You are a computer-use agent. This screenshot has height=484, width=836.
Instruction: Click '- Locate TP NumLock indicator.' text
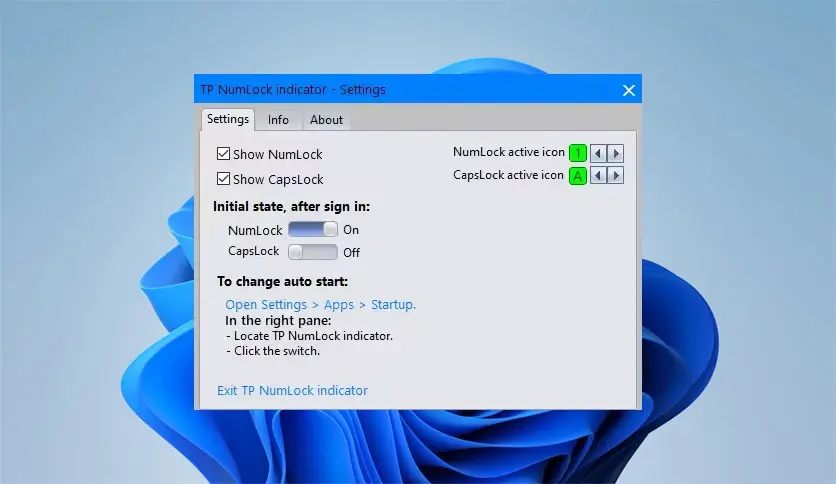(x=309, y=336)
